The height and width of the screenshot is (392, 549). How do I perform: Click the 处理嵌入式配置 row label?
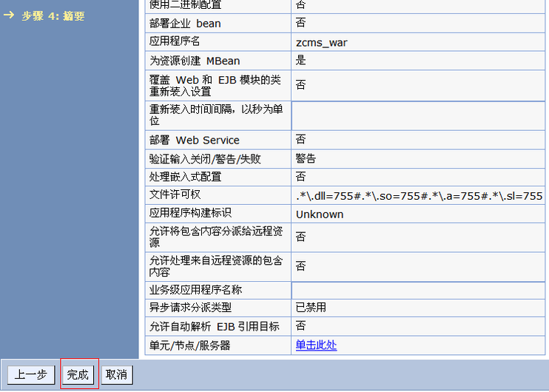pyautogui.click(x=186, y=178)
